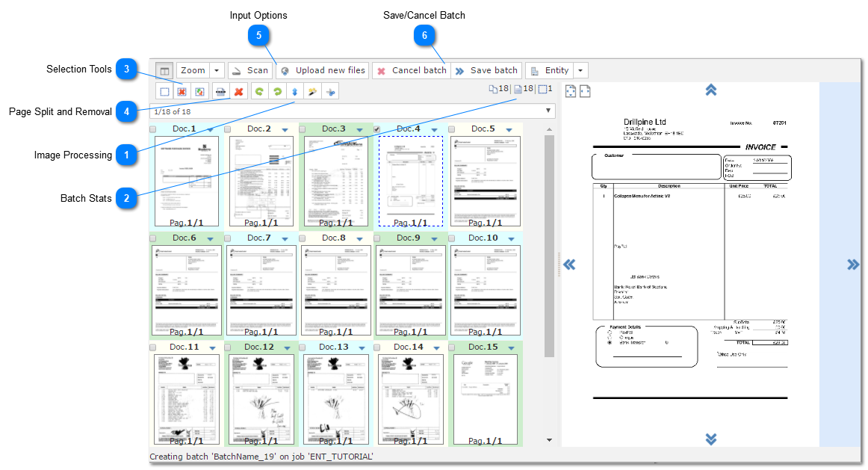This screenshot has width=868, height=470.
Task: Check the Doc.3 checkbox
Action: (x=303, y=129)
